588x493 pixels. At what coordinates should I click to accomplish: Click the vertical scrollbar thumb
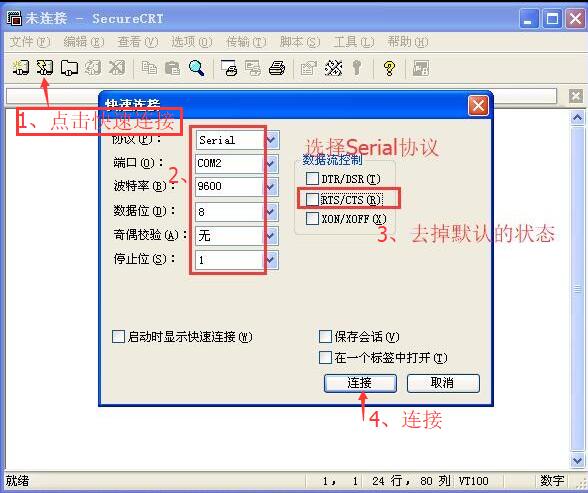click(577, 289)
